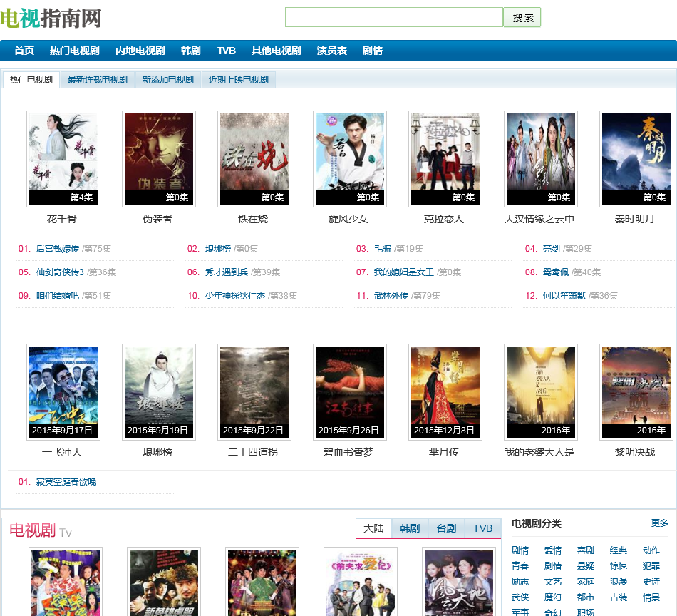
Task: Open 演员表 navigation item
Action: click(332, 51)
